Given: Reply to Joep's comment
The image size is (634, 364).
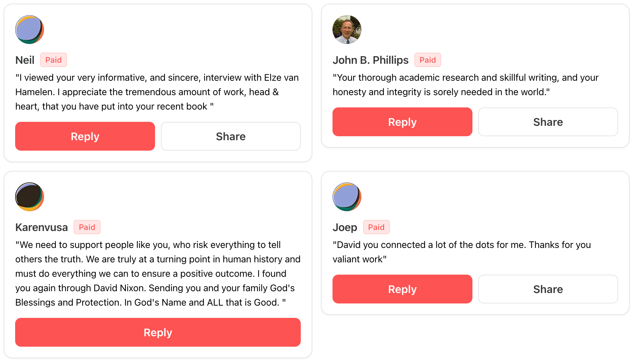Looking at the screenshot, I should [402, 289].
